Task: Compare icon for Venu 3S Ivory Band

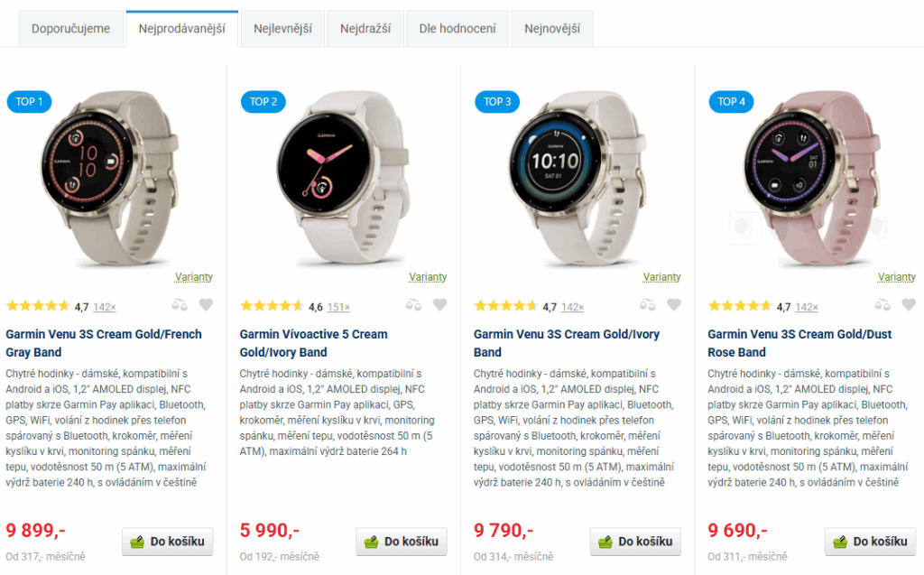Action: tap(648, 305)
